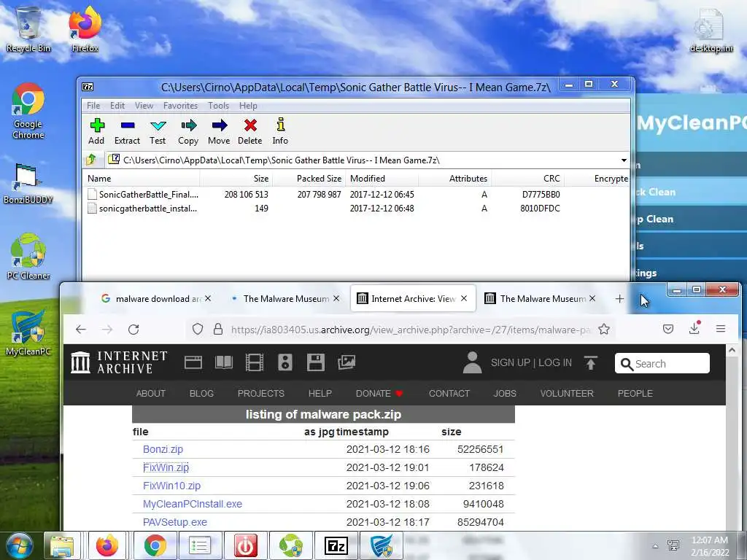Open the 7-Zip taskbar button
This screenshot has width=747, height=560.
tap(336, 545)
